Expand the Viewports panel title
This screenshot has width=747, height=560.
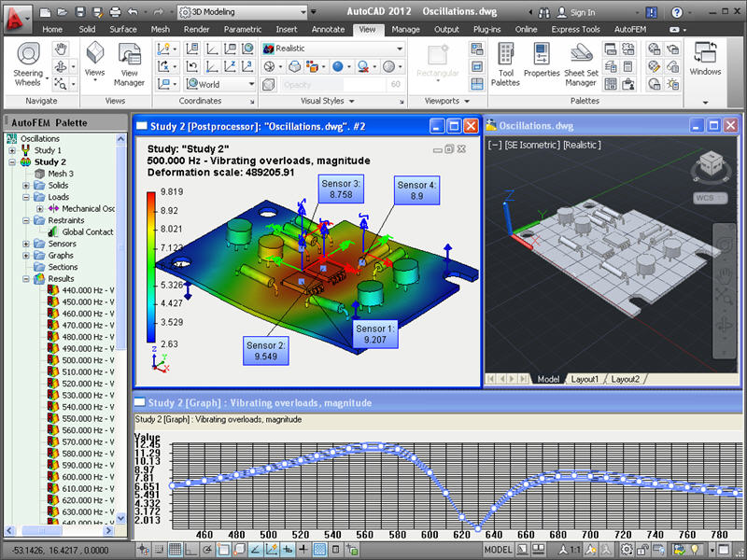447,101
